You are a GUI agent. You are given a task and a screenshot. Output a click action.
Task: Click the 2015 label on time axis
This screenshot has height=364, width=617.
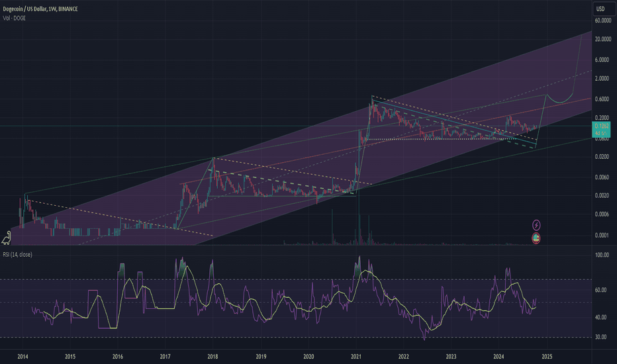70,357
